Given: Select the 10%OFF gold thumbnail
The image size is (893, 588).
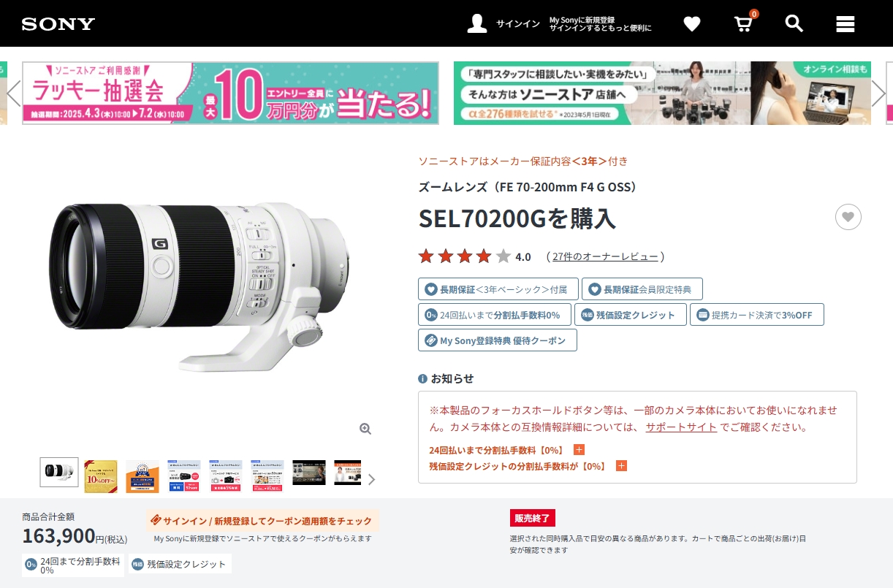Looking at the screenshot, I should tap(101, 476).
